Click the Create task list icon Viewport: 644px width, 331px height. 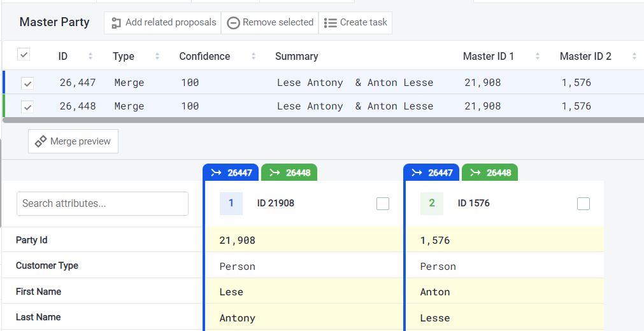(330, 23)
